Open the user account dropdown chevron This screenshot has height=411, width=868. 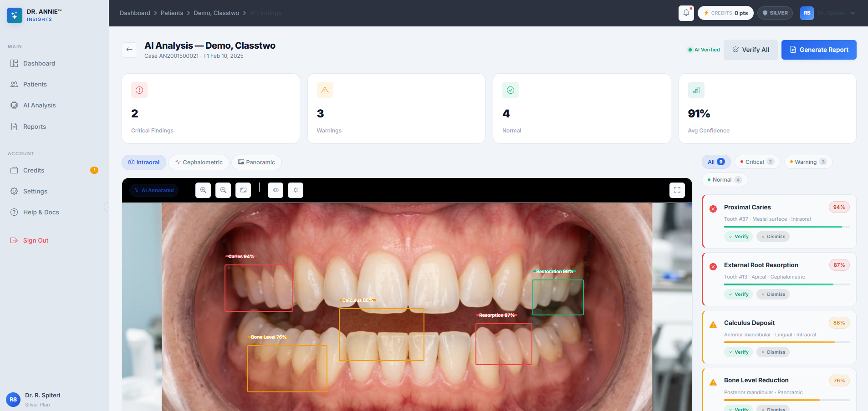tap(853, 13)
